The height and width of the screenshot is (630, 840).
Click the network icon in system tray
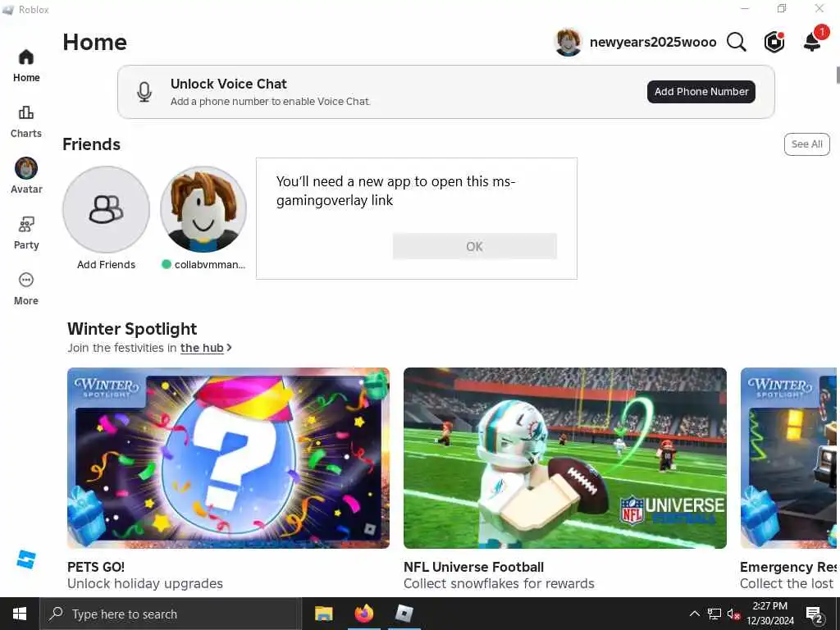pyautogui.click(x=714, y=614)
